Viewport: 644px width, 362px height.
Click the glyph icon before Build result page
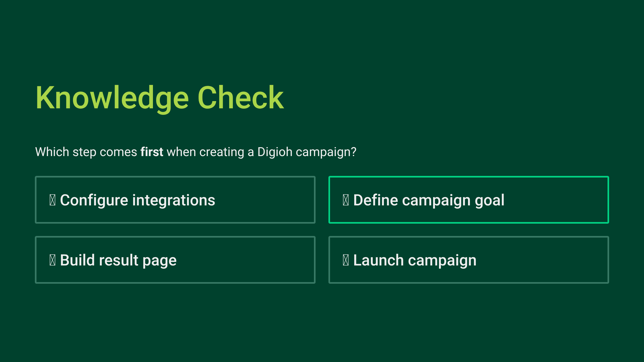[x=53, y=260]
